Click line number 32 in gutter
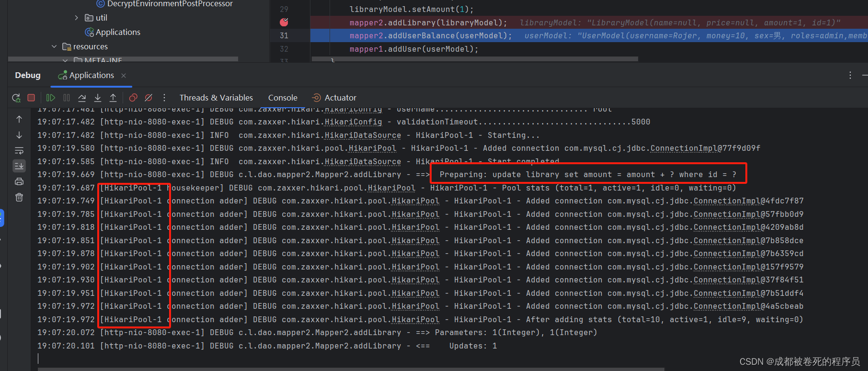Screen dimensions: 868x371 click(284, 49)
